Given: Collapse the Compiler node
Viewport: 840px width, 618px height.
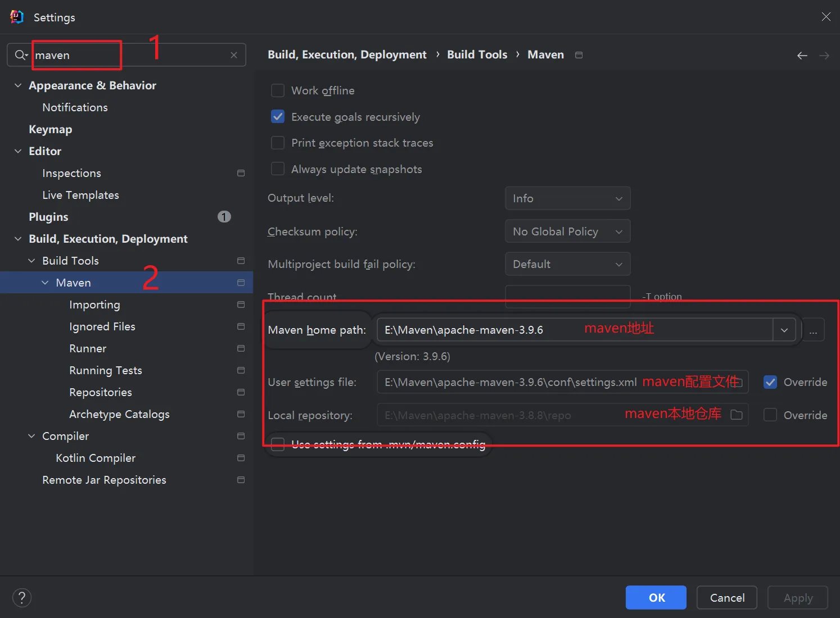Looking at the screenshot, I should pyautogui.click(x=31, y=436).
